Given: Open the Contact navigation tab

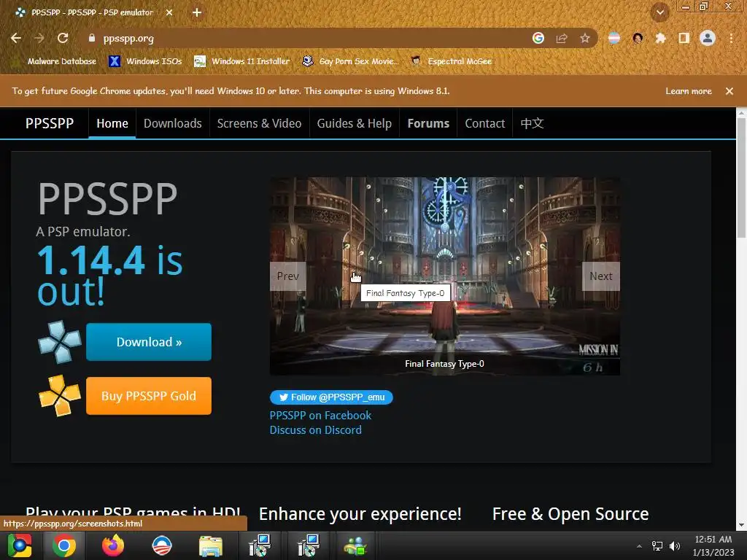Looking at the screenshot, I should pos(484,123).
